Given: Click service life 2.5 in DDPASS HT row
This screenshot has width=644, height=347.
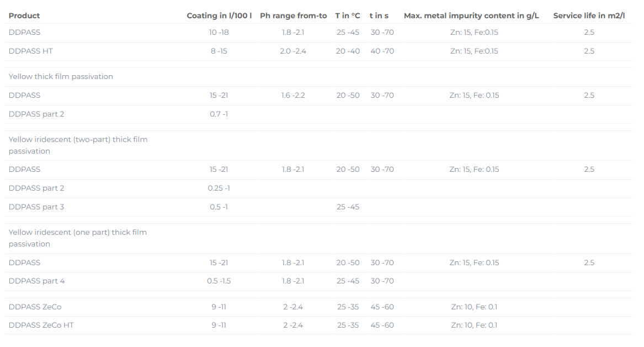Looking at the screenshot, I should click(589, 51).
